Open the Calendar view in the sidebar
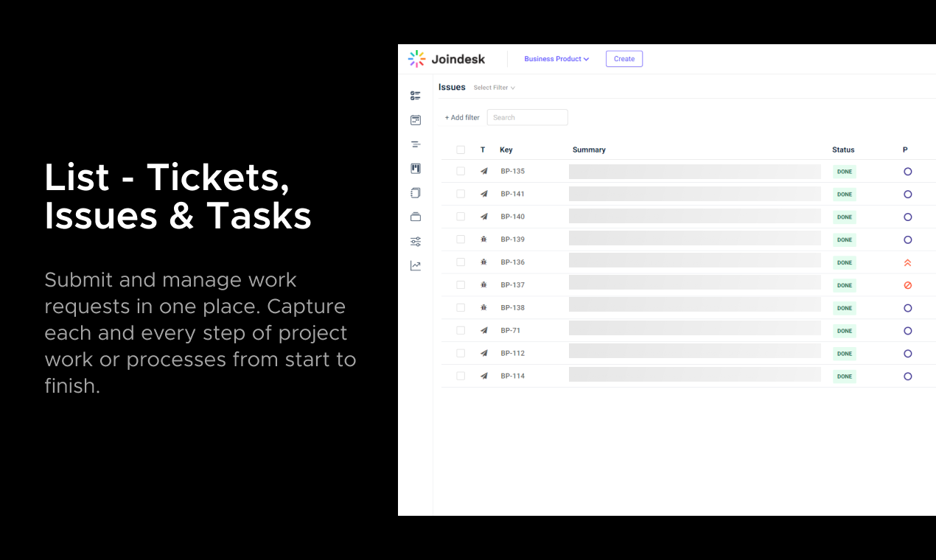Image resolution: width=936 pixels, height=560 pixels. coord(416,119)
